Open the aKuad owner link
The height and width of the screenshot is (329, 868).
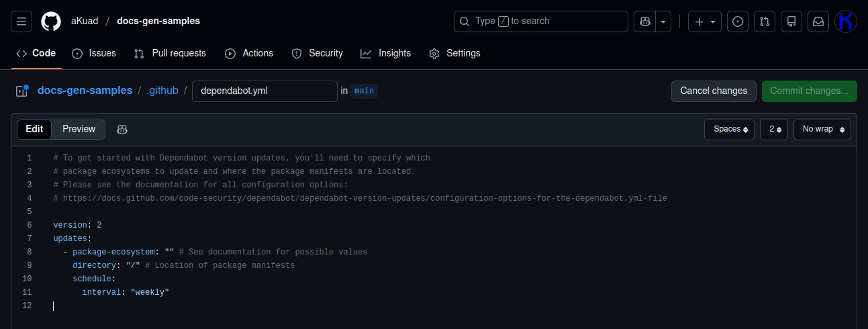click(85, 21)
